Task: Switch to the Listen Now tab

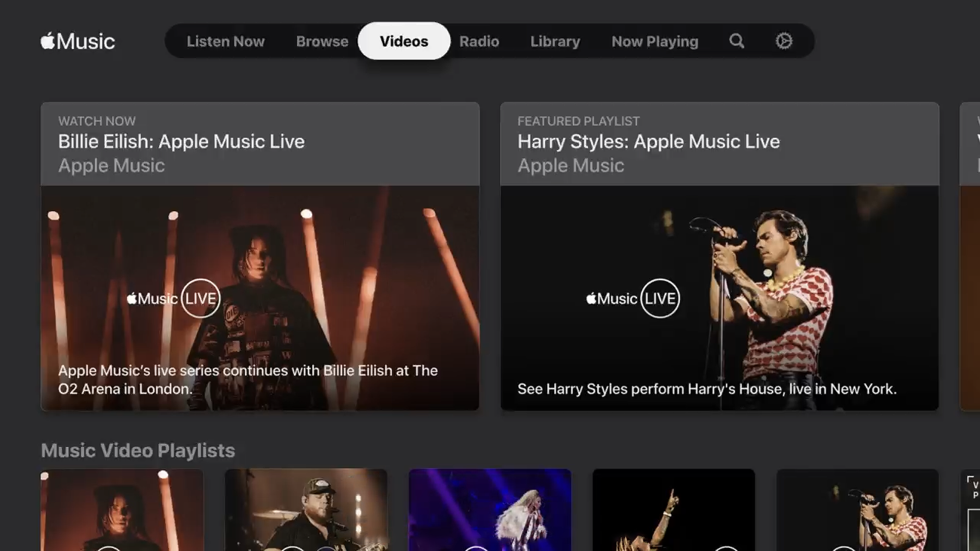Action: [225, 41]
